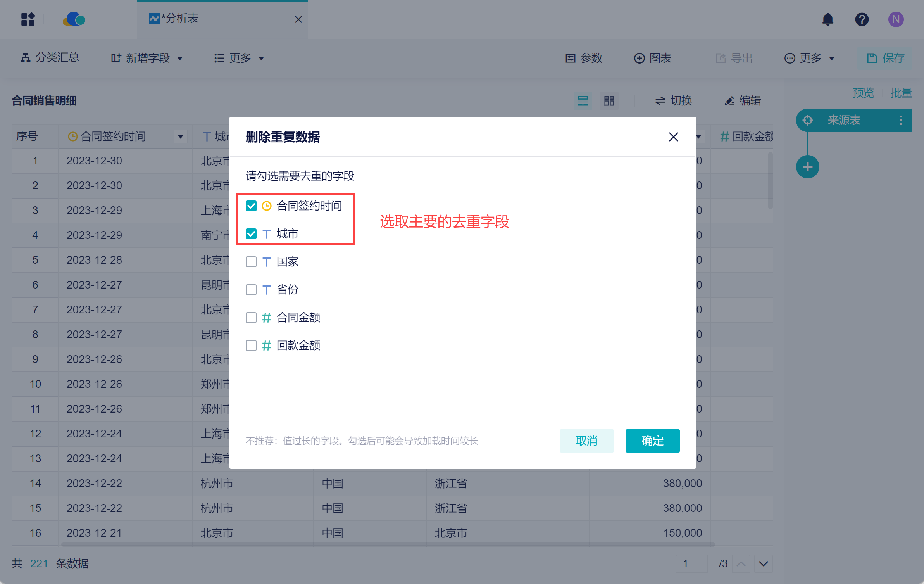Click the 确定 confirm button
This screenshot has width=924, height=584.
[x=652, y=441]
